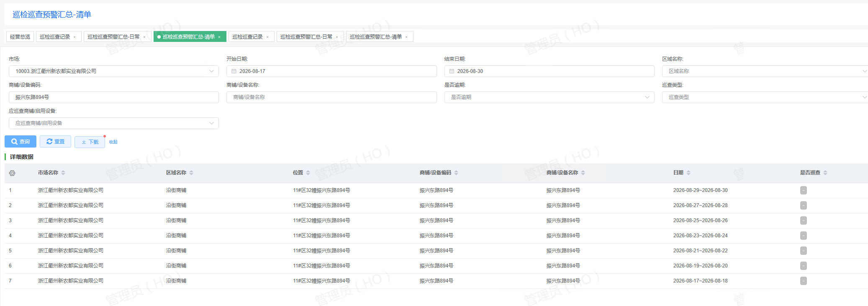The width and height of the screenshot is (868, 306).
Task: Sort by 市场名称 column arrows
Action: [63, 173]
